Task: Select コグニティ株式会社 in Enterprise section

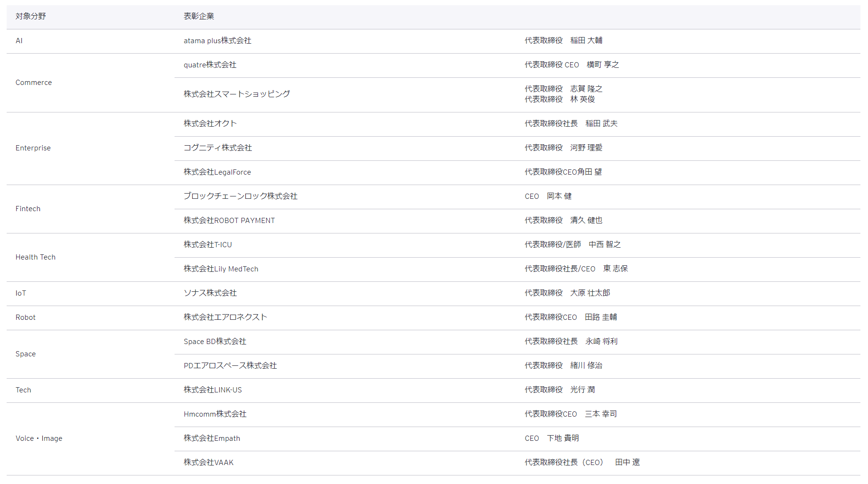Action: (x=218, y=148)
